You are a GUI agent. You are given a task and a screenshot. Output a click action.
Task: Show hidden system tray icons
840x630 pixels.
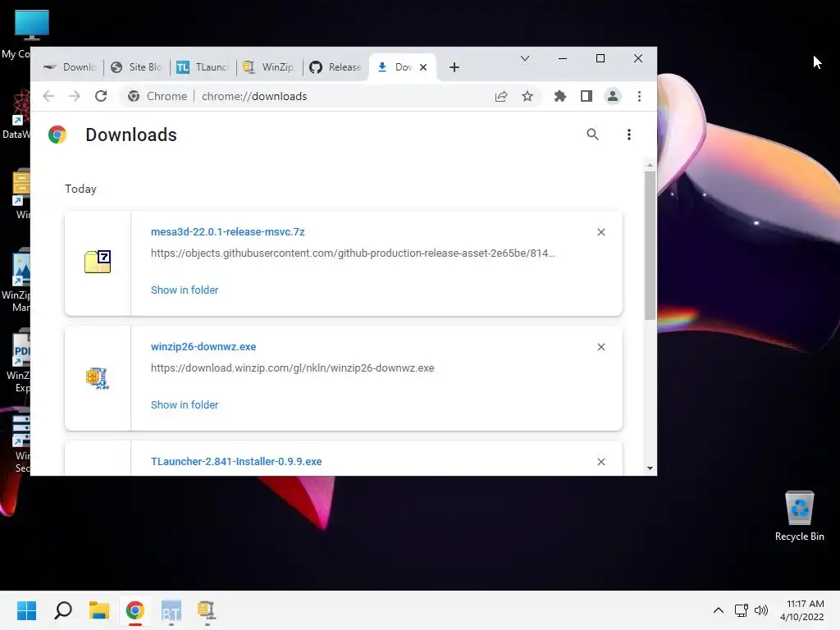(x=719, y=610)
